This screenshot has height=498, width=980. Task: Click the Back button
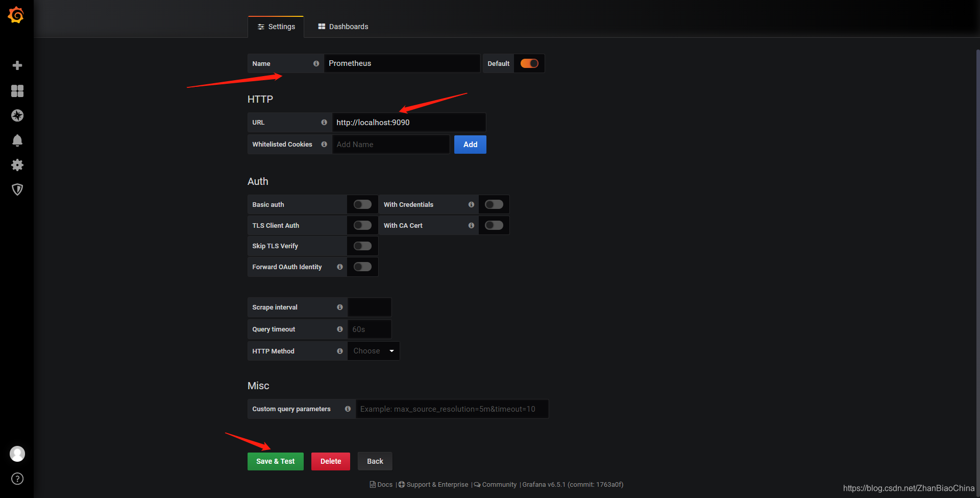pyautogui.click(x=375, y=461)
